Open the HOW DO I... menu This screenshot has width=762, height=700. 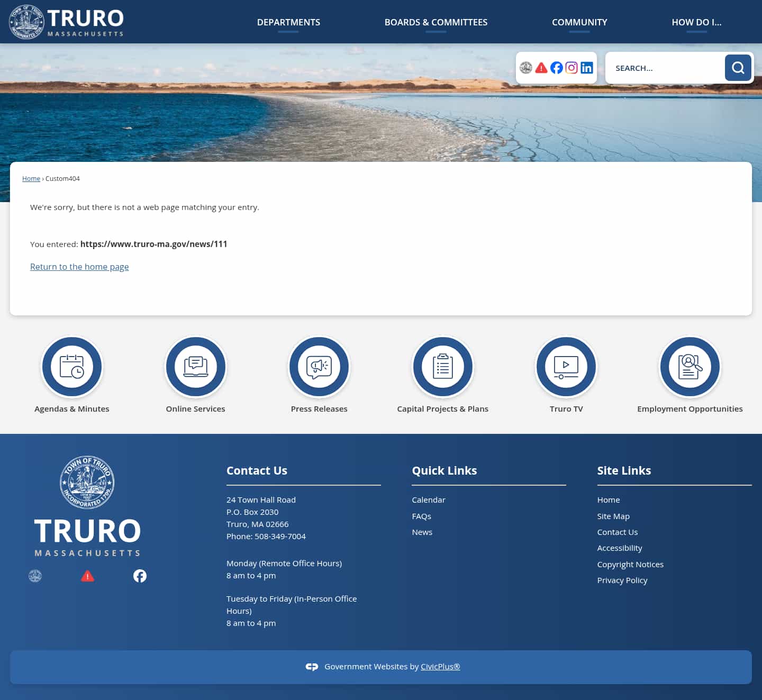[x=696, y=22]
